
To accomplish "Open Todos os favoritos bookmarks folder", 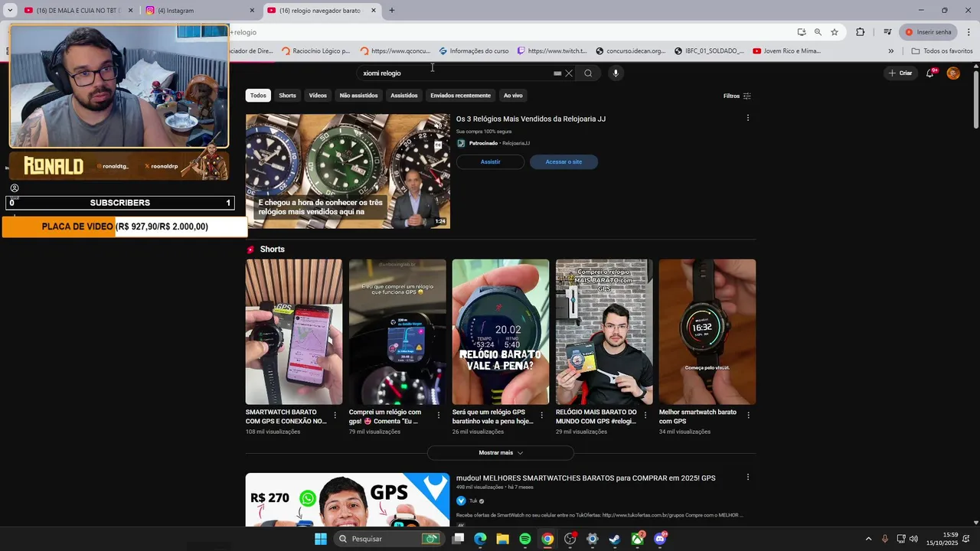I will (x=942, y=51).
